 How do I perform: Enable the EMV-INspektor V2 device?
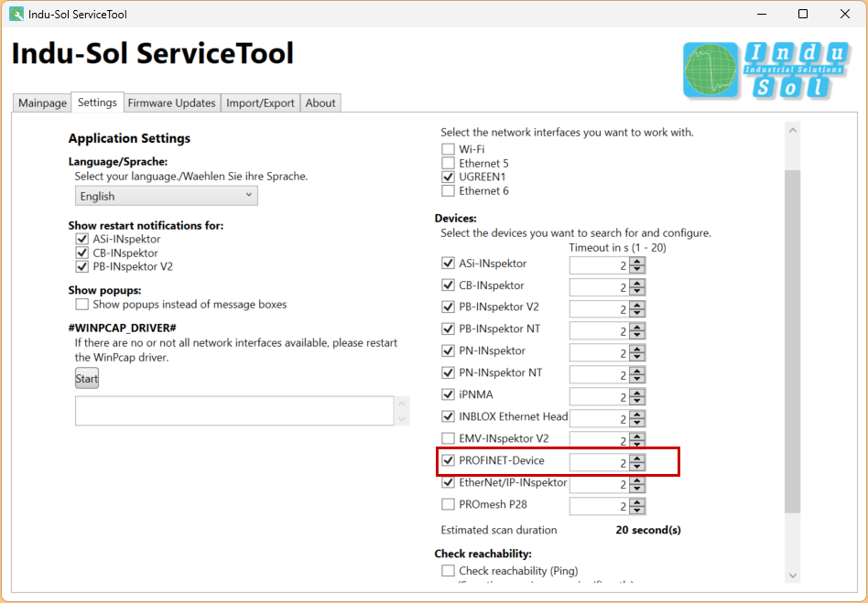[x=448, y=438]
